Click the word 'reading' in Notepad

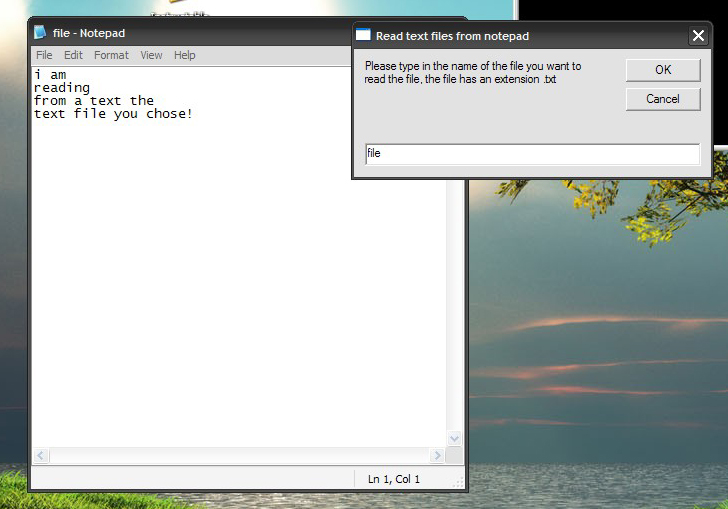tap(62, 88)
